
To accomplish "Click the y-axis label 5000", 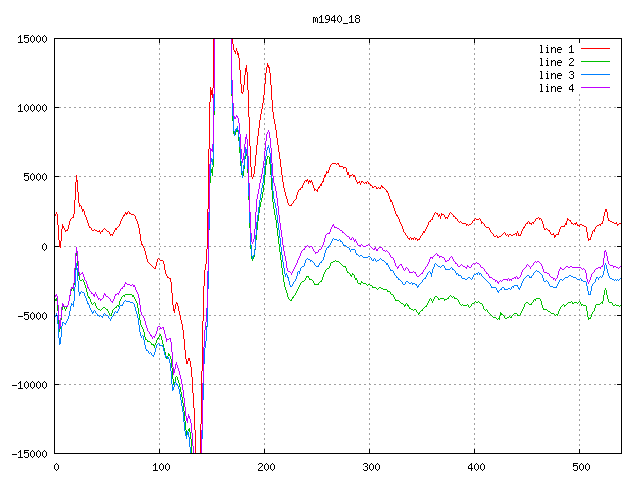I will click(x=35, y=177).
